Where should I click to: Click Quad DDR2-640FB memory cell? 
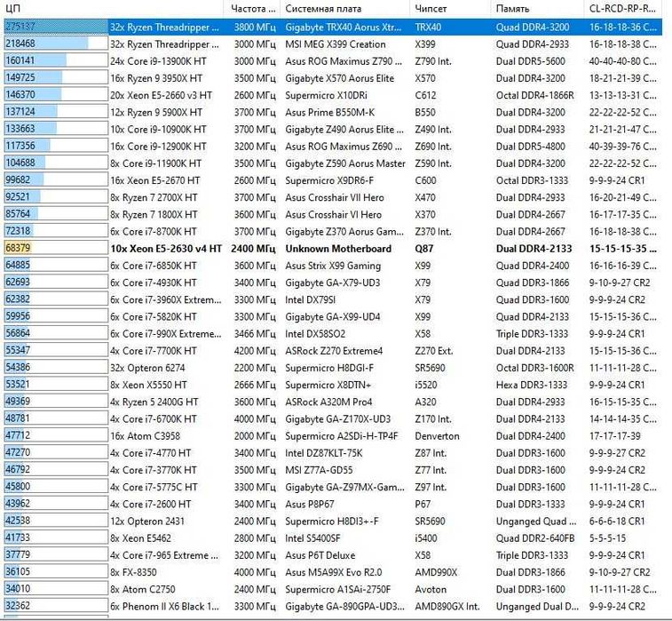coord(535,537)
